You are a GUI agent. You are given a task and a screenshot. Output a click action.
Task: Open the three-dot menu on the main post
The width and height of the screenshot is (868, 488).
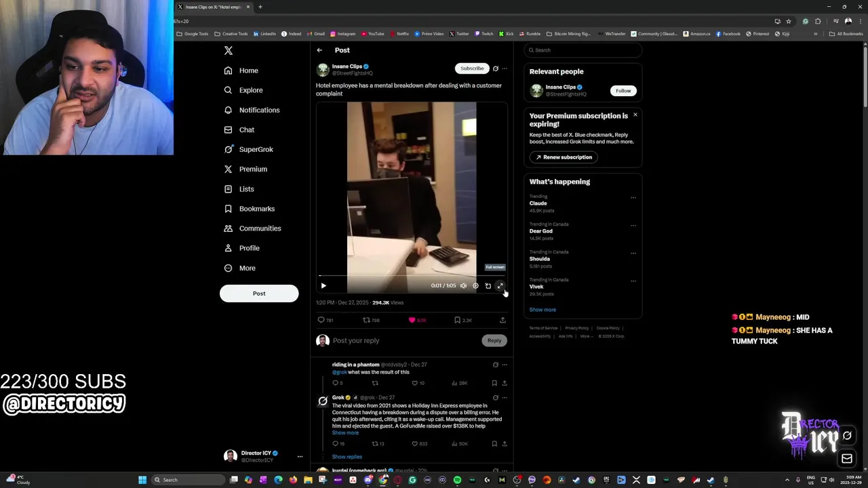pyautogui.click(x=505, y=68)
